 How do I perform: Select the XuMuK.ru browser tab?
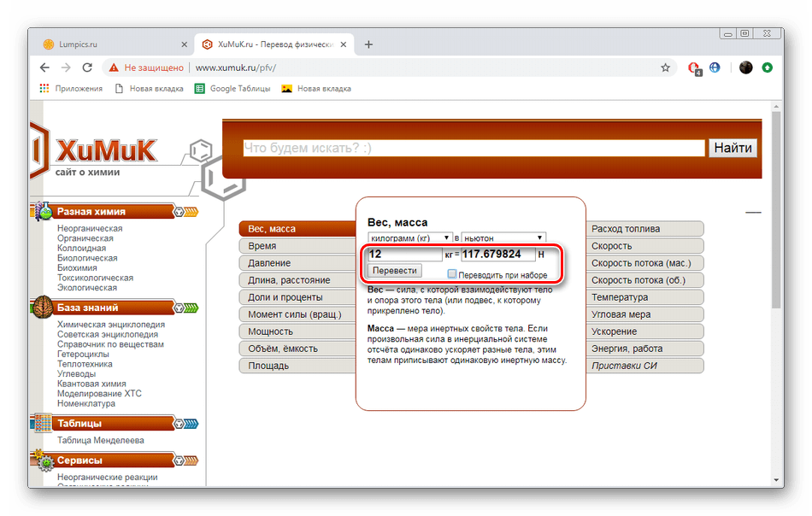[x=274, y=44]
